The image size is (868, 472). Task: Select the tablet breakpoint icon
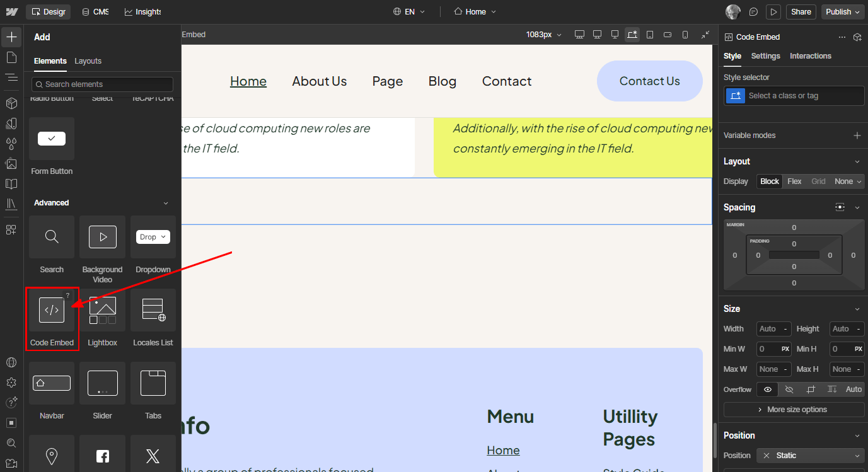tap(650, 35)
